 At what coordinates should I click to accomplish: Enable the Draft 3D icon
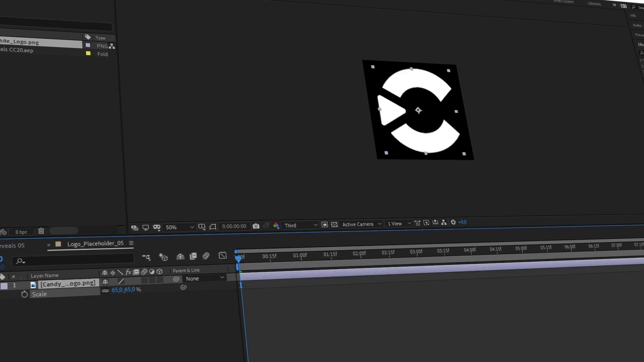pyautogui.click(x=163, y=257)
